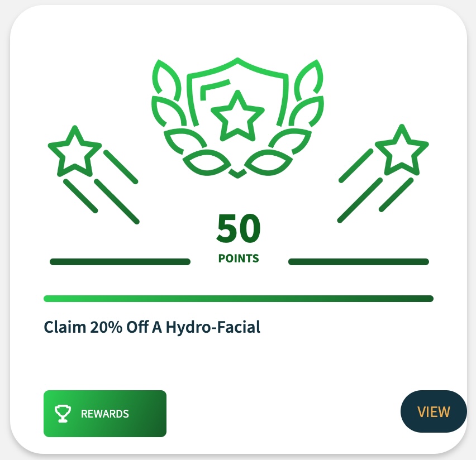Screen dimensions: 476x460
Task: Click the dark divider left of POINTS
Action: pyautogui.click(x=120, y=262)
